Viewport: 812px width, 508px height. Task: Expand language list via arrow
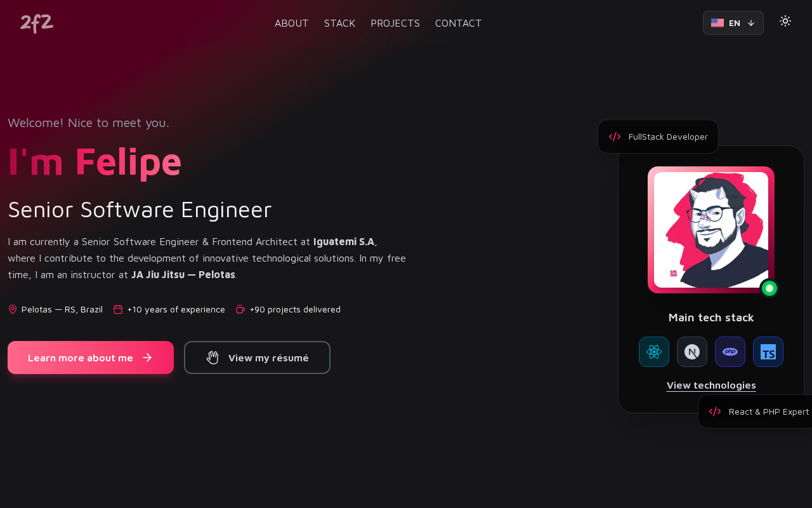751,23
